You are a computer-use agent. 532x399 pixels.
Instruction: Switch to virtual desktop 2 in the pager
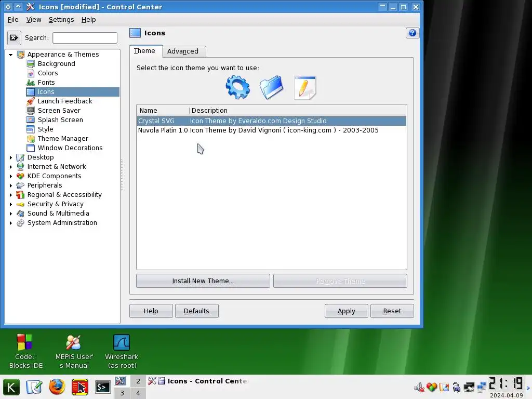[138, 381]
